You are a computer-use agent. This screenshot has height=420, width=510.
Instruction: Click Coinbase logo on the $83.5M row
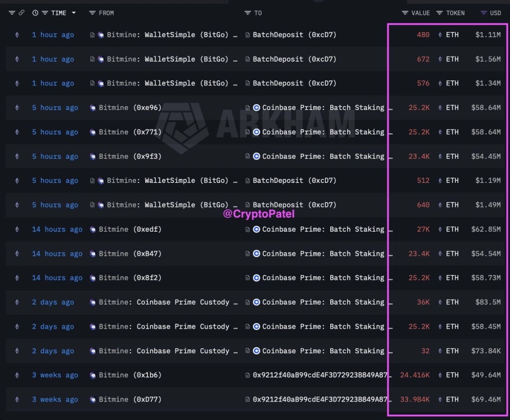256,302
